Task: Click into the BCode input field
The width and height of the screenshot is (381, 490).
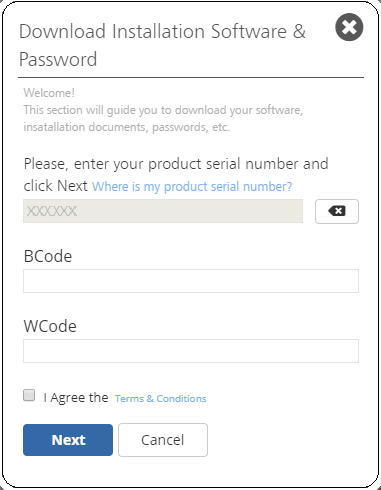Action: (191, 281)
